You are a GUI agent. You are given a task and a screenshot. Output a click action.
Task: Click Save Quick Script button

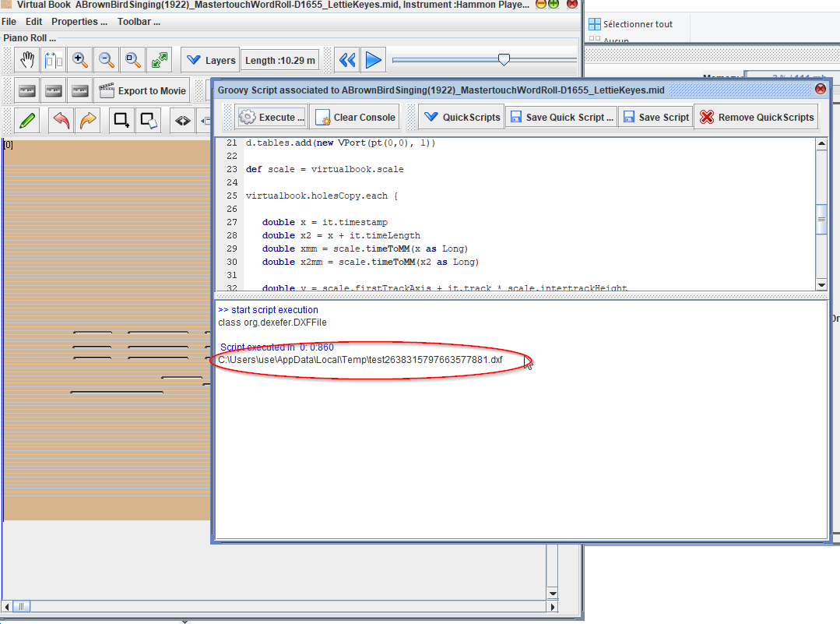[561, 117]
